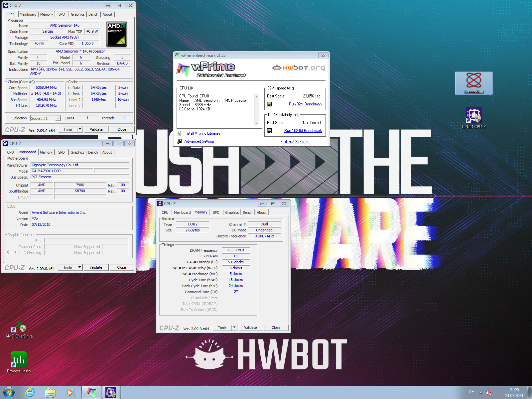This screenshot has width=532, height=399.
Task: Switch to Mainboard tab in the top CPU-Z window
Action: click(28, 14)
